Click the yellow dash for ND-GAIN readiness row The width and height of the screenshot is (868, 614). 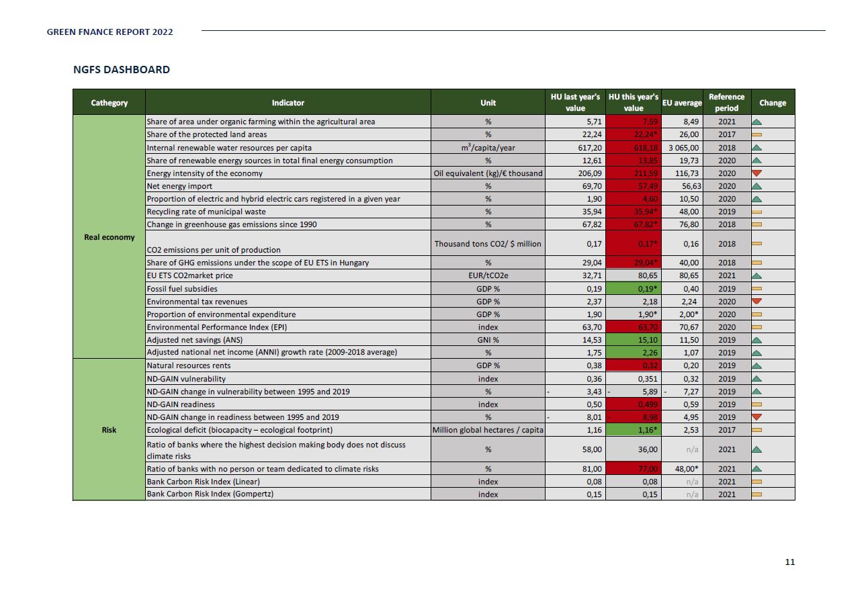click(756, 404)
